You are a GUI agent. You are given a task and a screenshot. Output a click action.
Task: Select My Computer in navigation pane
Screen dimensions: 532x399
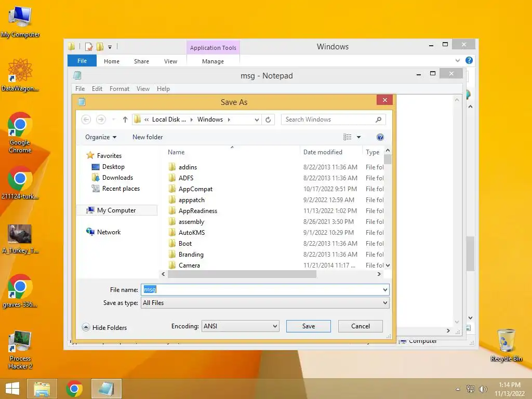(x=116, y=210)
